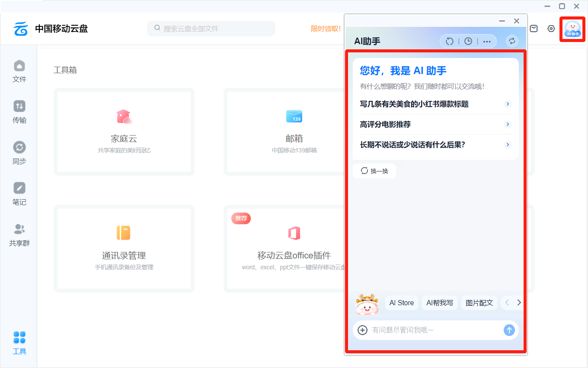Click the refresh conversation icon in AI助手 toolbar
The image size is (588, 368).
tap(450, 41)
